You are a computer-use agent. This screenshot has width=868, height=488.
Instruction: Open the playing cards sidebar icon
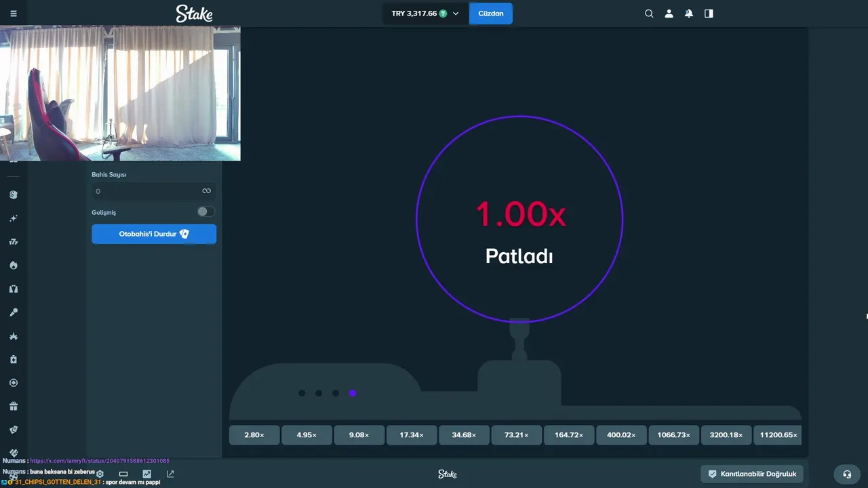click(14, 430)
